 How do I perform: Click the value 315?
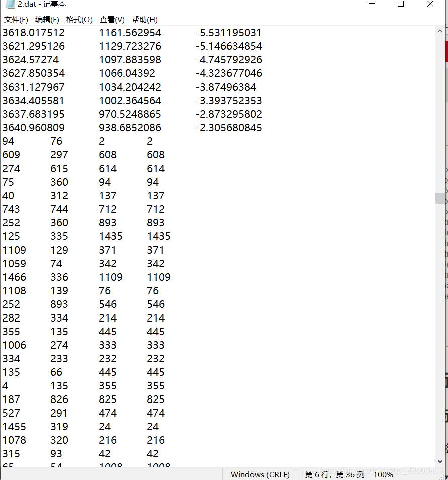12,454
